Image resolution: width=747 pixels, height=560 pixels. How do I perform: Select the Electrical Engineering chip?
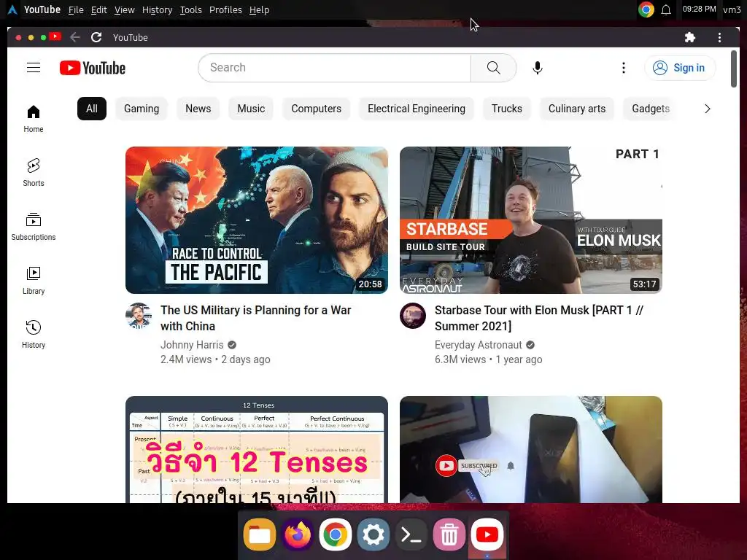(x=417, y=109)
